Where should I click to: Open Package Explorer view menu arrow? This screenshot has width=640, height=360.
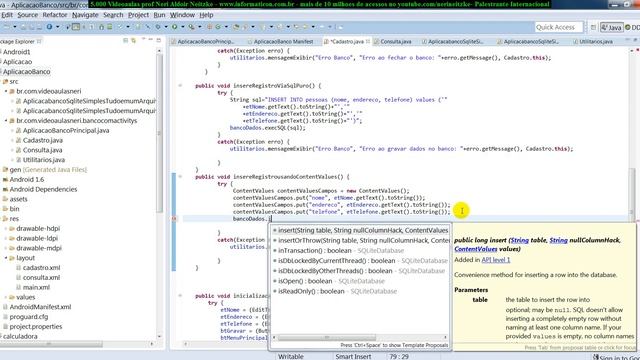click(x=143, y=40)
